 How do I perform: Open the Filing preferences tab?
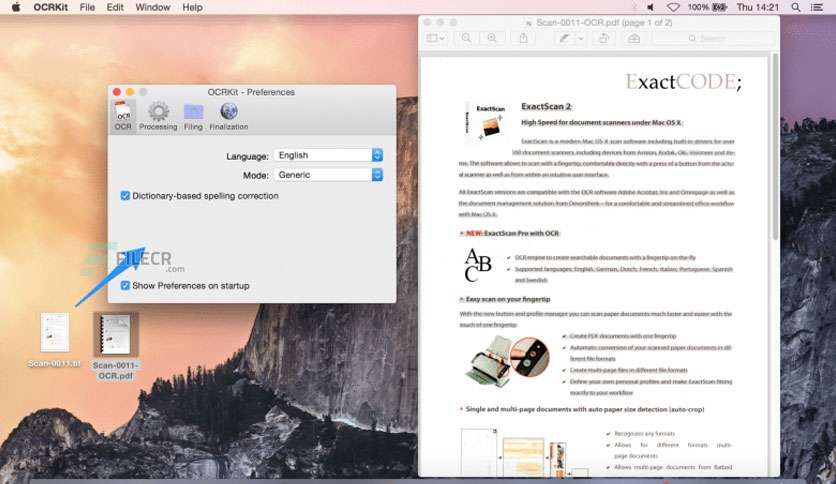pyautogui.click(x=193, y=116)
